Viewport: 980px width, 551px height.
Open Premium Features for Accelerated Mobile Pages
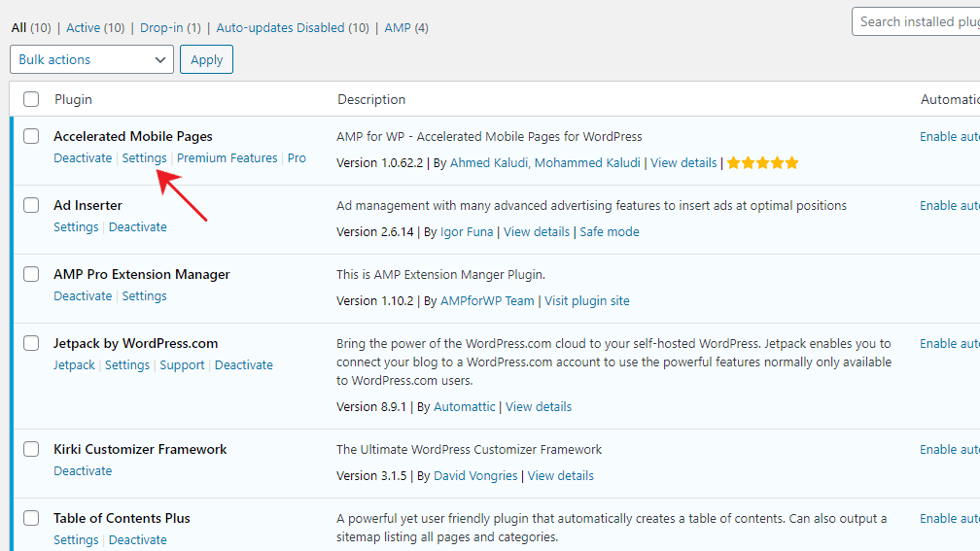[x=227, y=158]
